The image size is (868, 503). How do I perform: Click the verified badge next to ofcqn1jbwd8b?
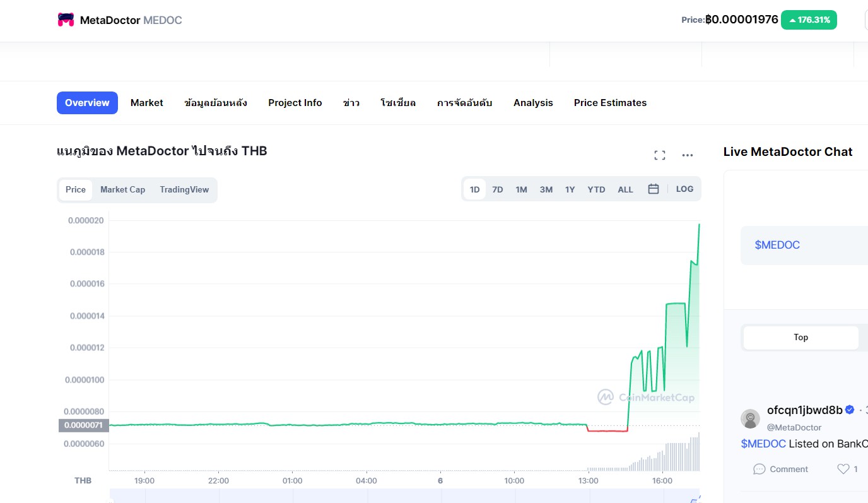pos(850,410)
